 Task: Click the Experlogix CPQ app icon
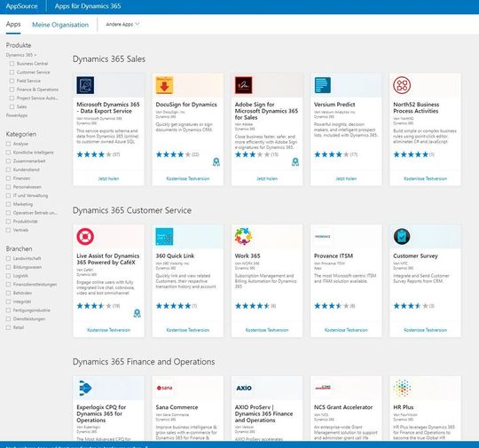pyautogui.click(x=85, y=388)
